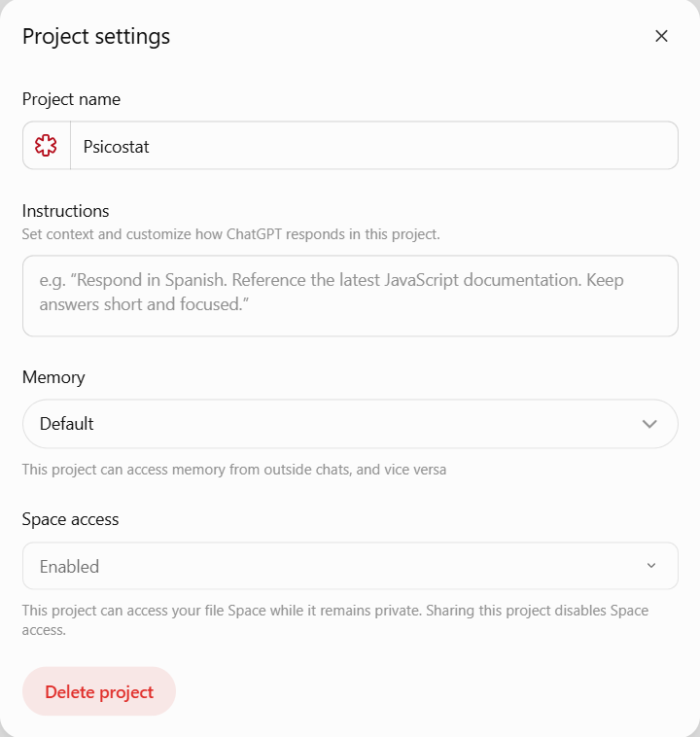Click the Delete project button
Screen dimensions: 700x737
click(99, 691)
